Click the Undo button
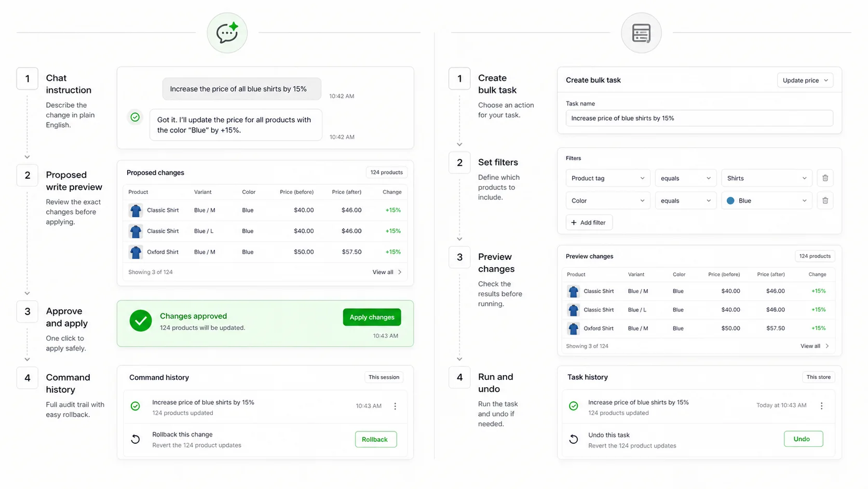868x489 pixels. pyautogui.click(x=803, y=439)
